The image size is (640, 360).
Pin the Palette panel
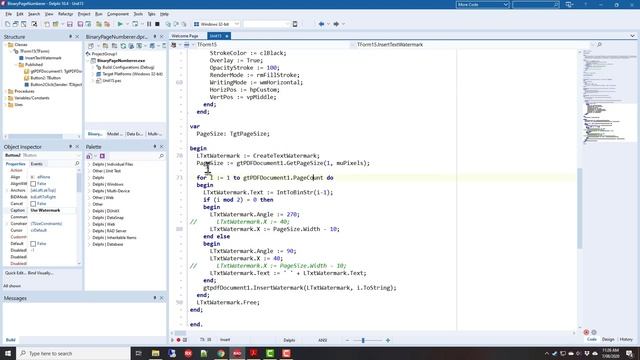(155, 147)
